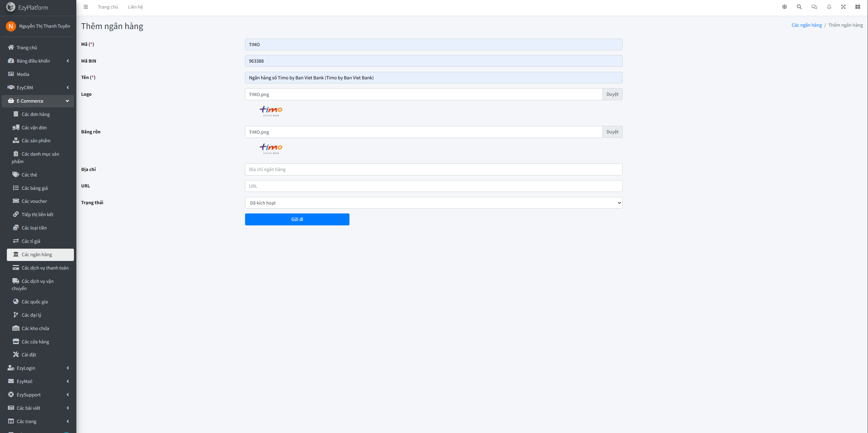Click the hamburger menu toggle icon
This screenshot has width=868, height=433.
(86, 7)
